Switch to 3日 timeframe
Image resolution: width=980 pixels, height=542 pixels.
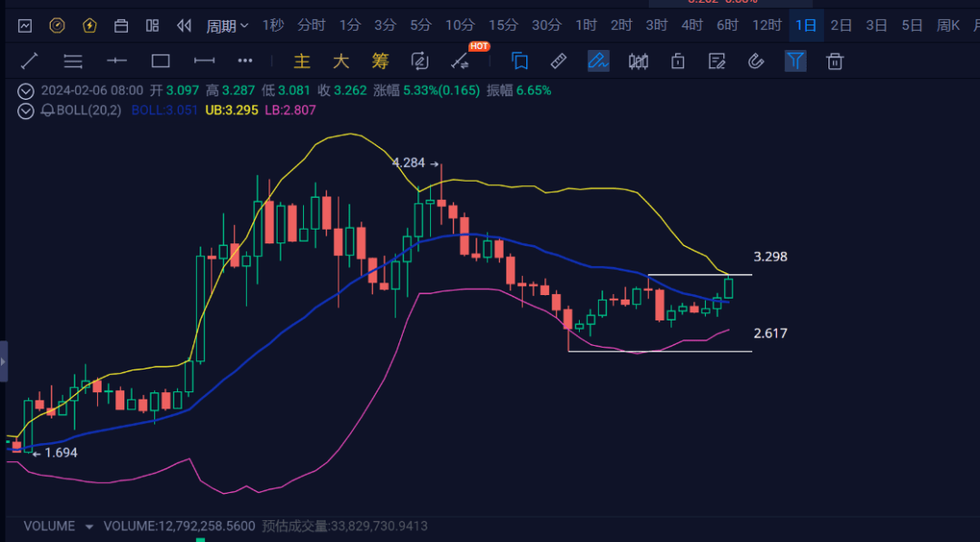pyautogui.click(x=877, y=25)
